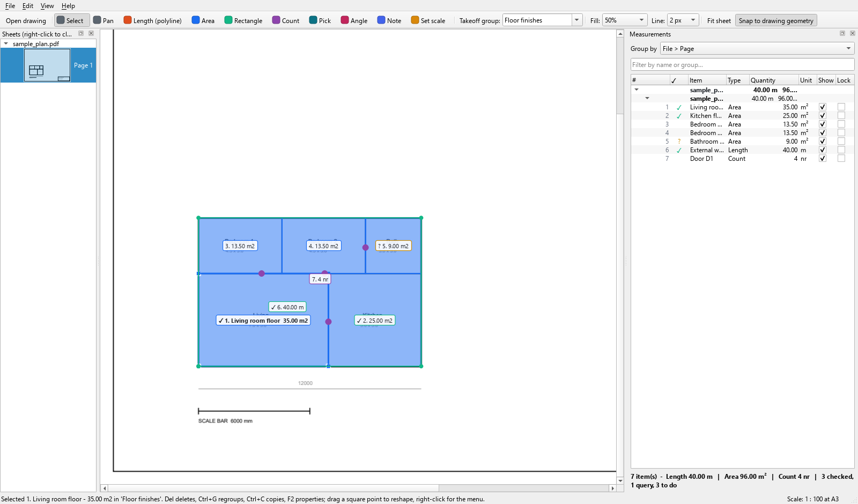Choose the Area measurement tool
The width and height of the screenshot is (858, 504).
203,20
